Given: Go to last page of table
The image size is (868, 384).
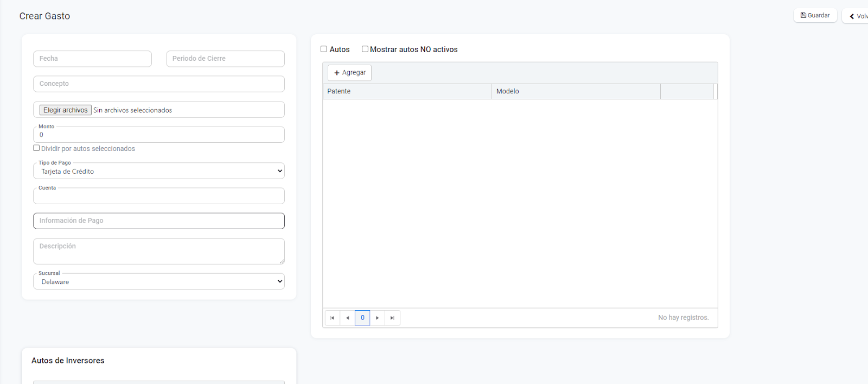Looking at the screenshot, I should coord(392,318).
